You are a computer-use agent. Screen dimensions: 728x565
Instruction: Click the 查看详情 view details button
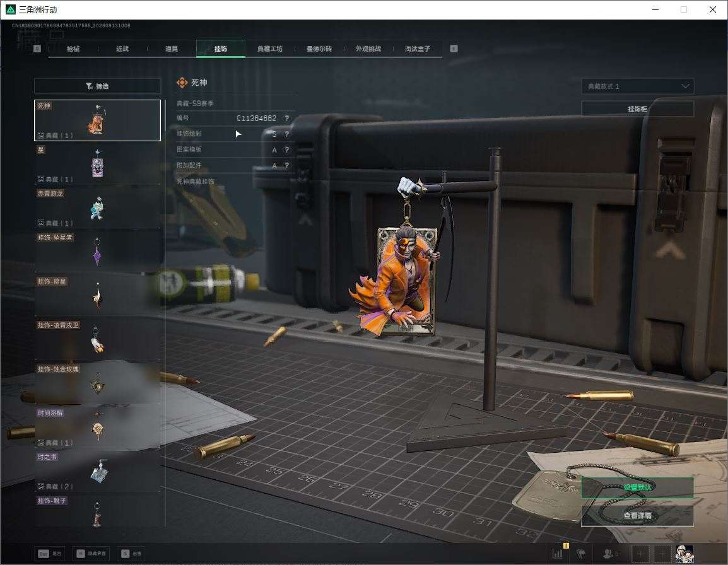637,515
